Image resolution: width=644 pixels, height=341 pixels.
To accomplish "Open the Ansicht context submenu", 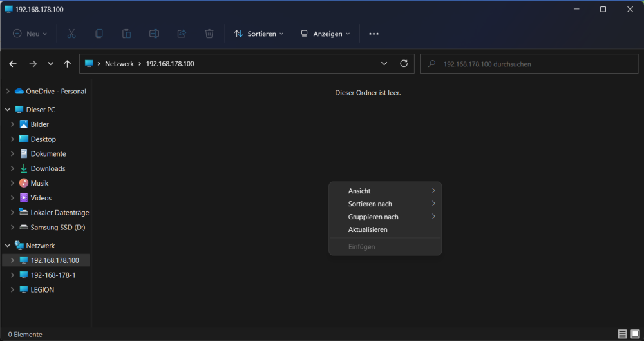I will [385, 191].
